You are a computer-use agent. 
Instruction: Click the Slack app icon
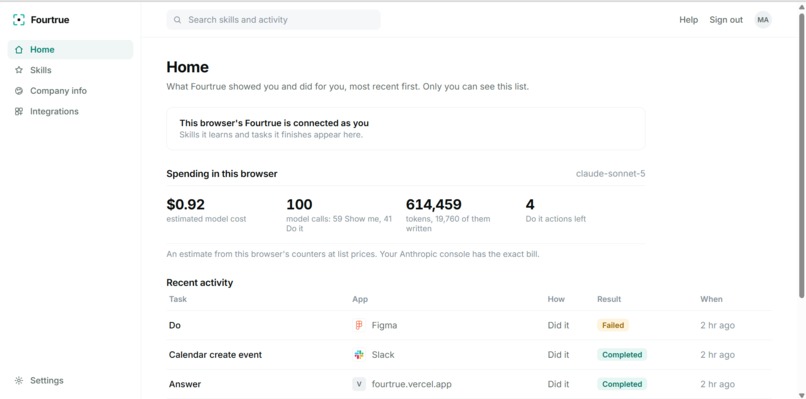(359, 355)
